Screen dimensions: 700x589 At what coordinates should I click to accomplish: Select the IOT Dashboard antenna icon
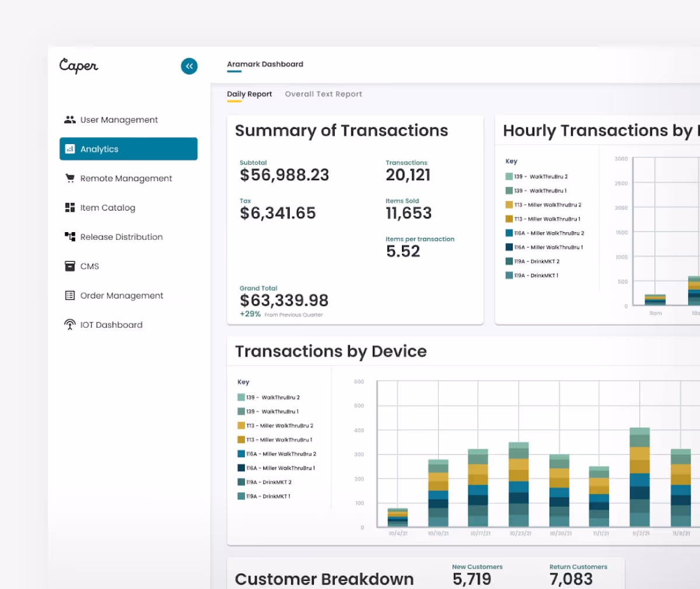[70, 325]
